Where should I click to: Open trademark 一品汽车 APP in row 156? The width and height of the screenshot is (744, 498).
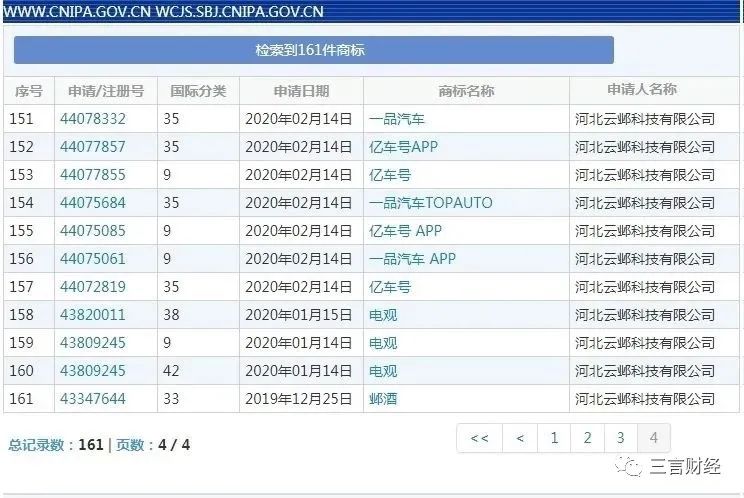(x=412, y=258)
